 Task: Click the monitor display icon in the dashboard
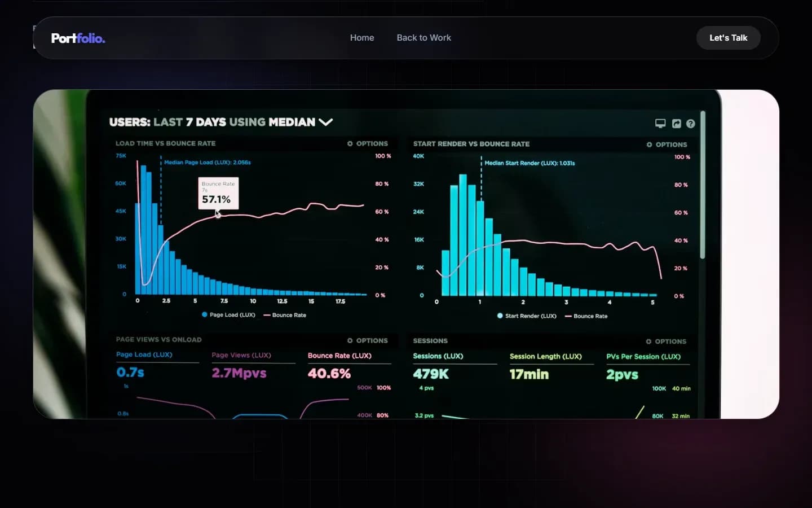coord(660,123)
